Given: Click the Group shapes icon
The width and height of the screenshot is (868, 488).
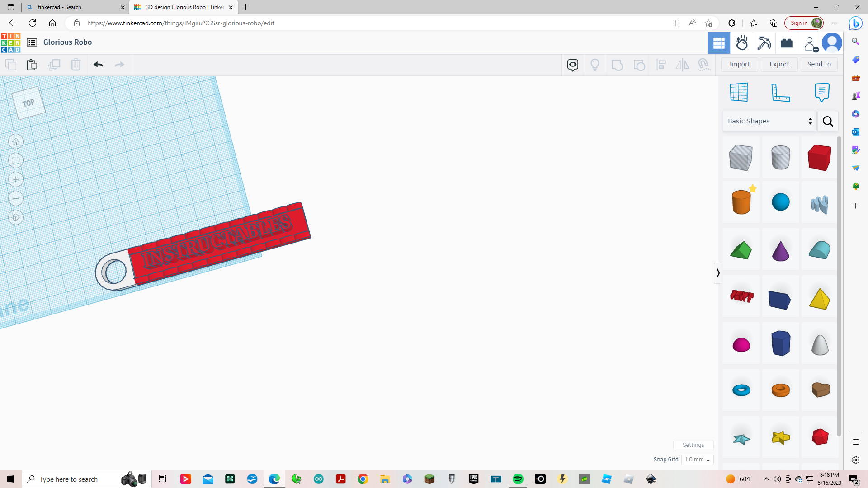Looking at the screenshot, I should point(617,65).
